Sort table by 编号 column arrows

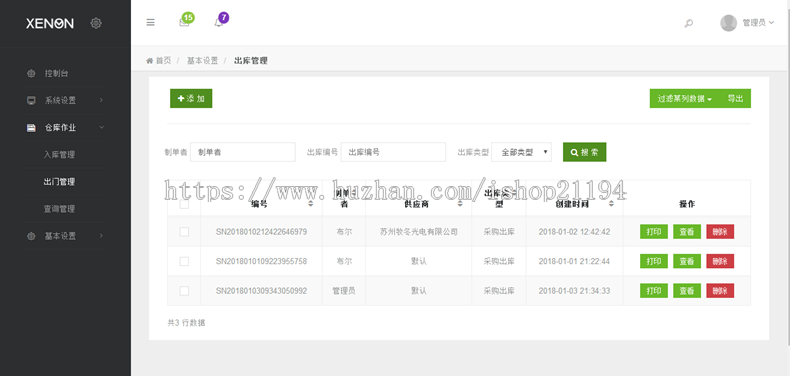pos(310,204)
